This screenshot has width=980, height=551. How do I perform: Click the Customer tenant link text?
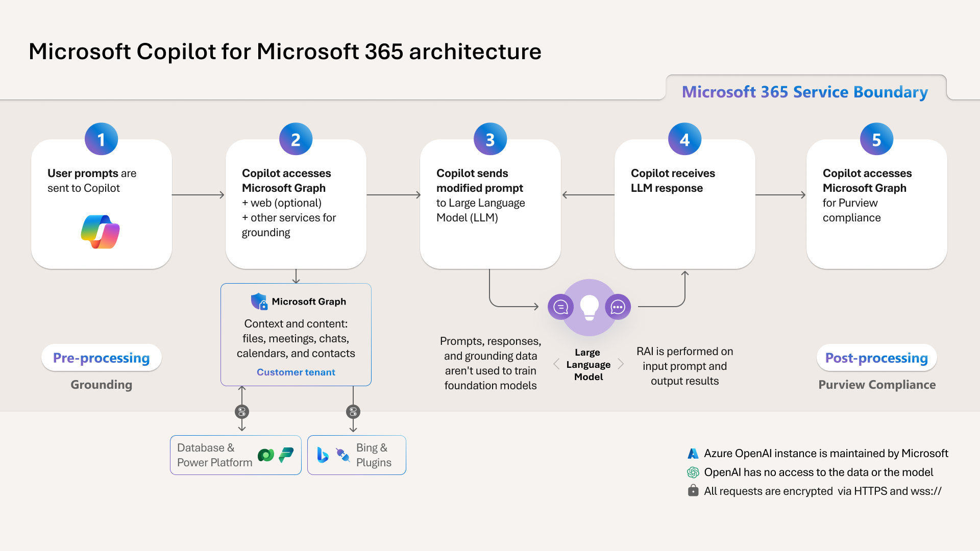click(296, 372)
